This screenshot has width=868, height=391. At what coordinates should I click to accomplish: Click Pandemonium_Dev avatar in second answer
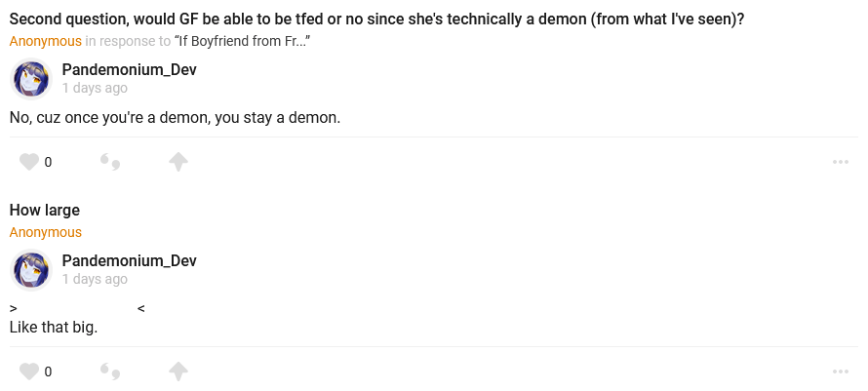pos(31,270)
